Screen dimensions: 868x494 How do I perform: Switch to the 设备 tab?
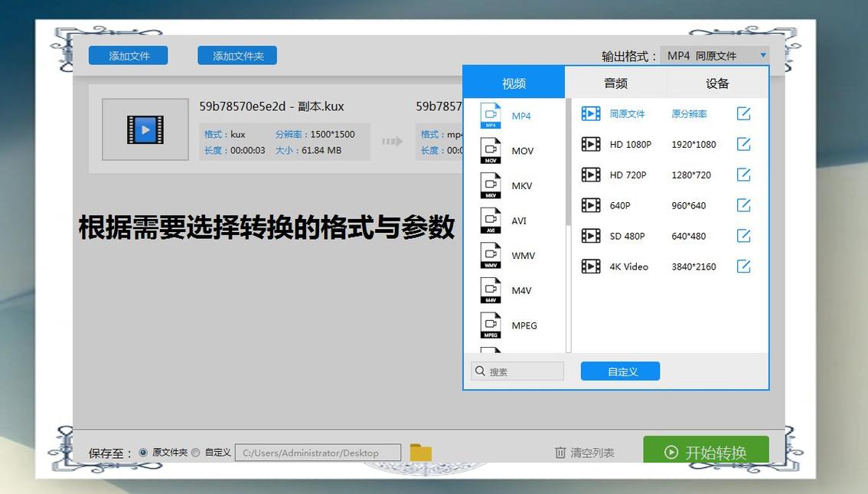click(x=716, y=83)
